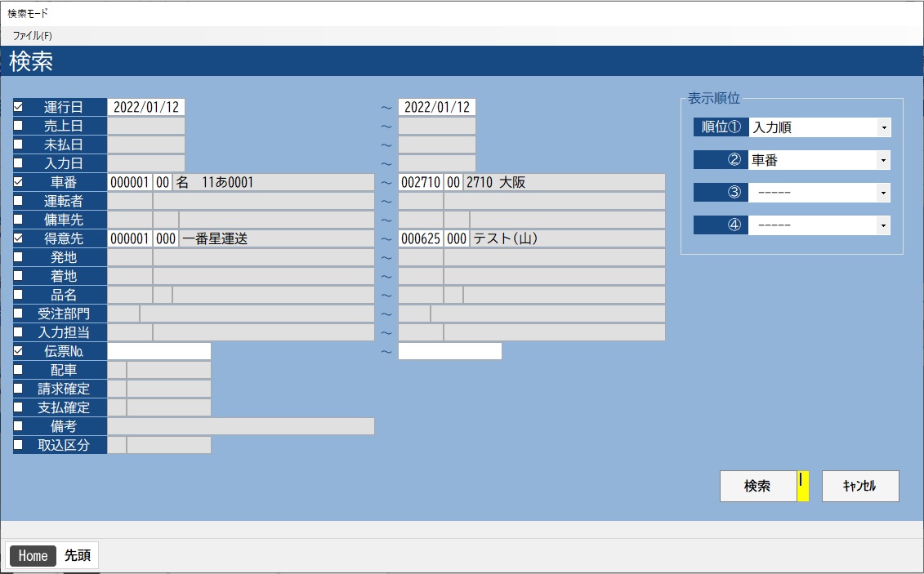
Task: Click the 伝票No. start input field
Action: [159, 351]
